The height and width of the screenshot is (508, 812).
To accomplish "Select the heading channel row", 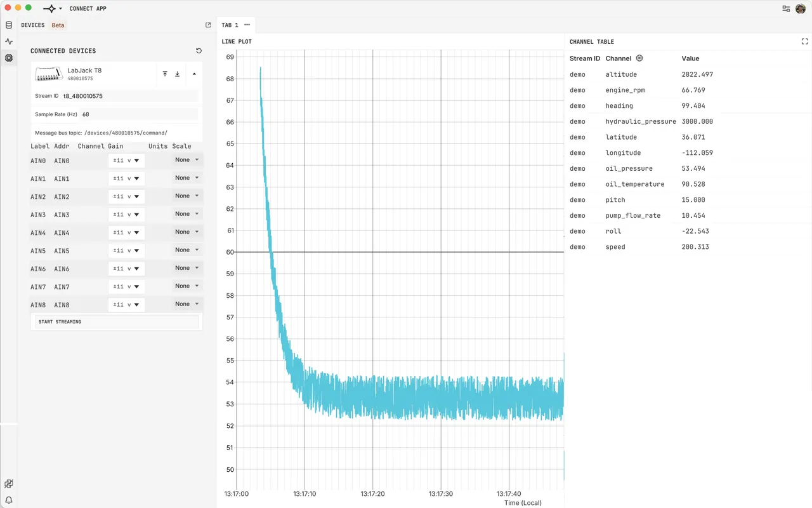I will tap(688, 106).
